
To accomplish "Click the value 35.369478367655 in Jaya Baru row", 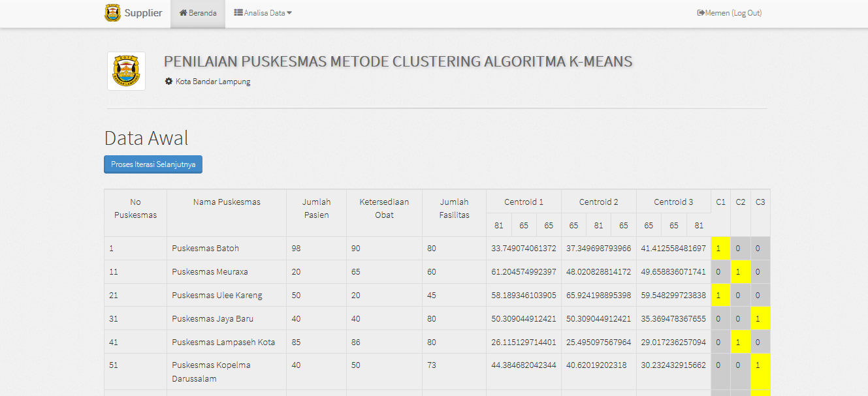I will [x=673, y=319].
